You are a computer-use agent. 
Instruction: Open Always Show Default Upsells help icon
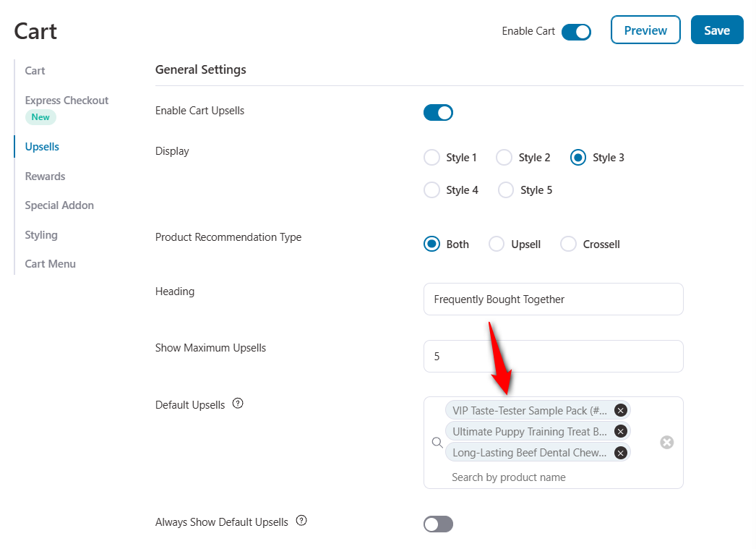[301, 521]
